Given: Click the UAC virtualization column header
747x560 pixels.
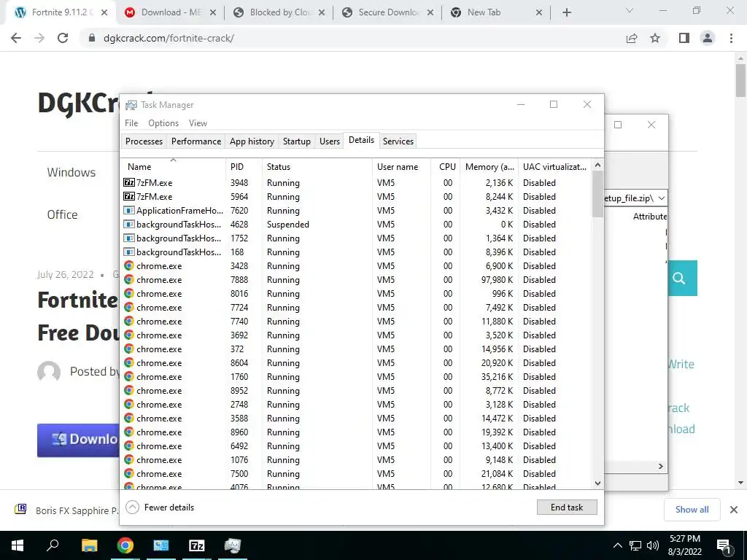Looking at the screenshot, I should coord(554,167).
